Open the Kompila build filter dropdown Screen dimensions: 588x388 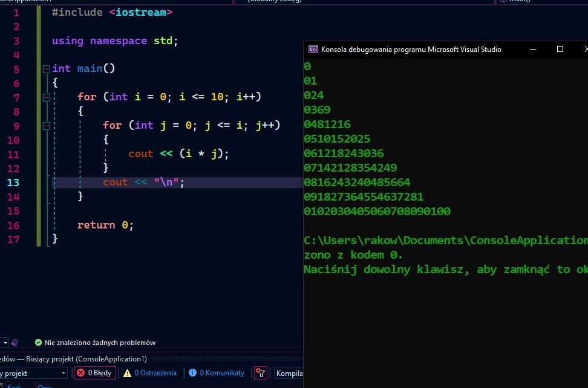pos(289,373)
